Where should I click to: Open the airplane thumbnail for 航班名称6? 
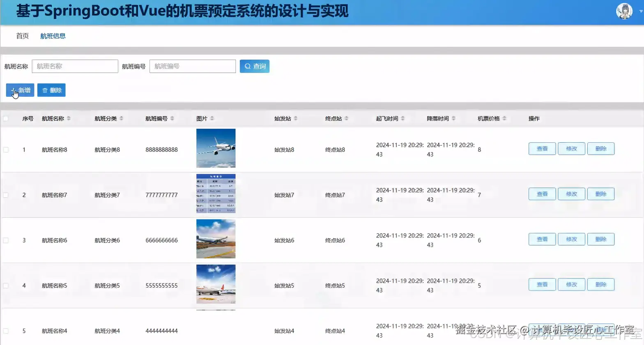[x=216, y=239]
